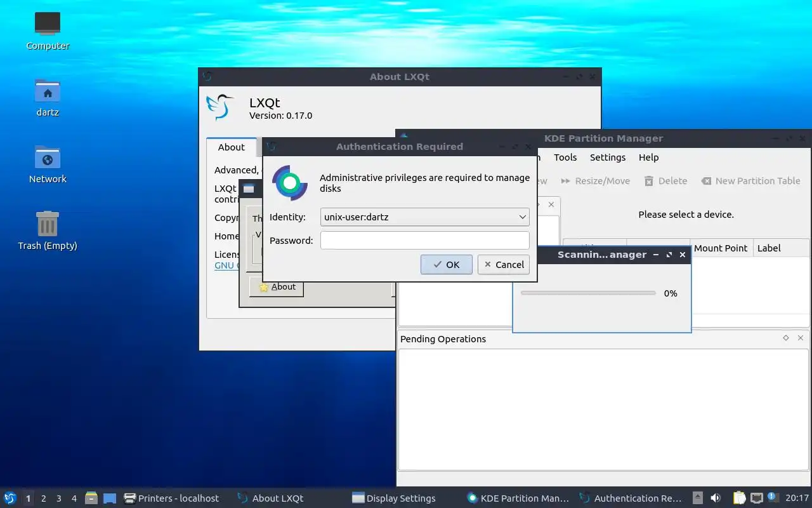Click Resize/Move toolbar button
812x508 pixels.
click(x=595, y=181)
